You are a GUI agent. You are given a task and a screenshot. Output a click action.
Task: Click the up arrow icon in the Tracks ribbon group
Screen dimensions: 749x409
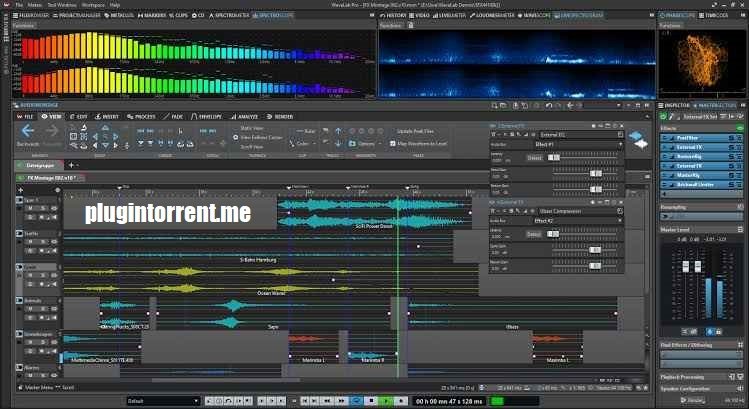(x=338, y=131)
